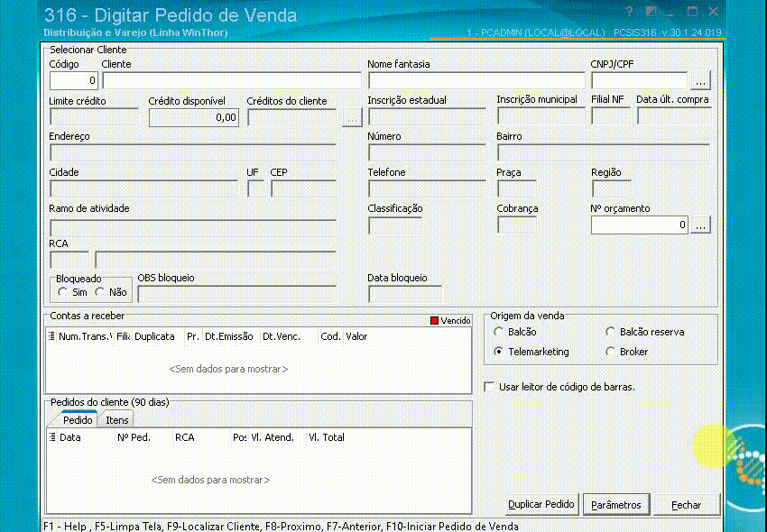
Task: Sort by the Dt.Emissão column header
Action: 229,336
